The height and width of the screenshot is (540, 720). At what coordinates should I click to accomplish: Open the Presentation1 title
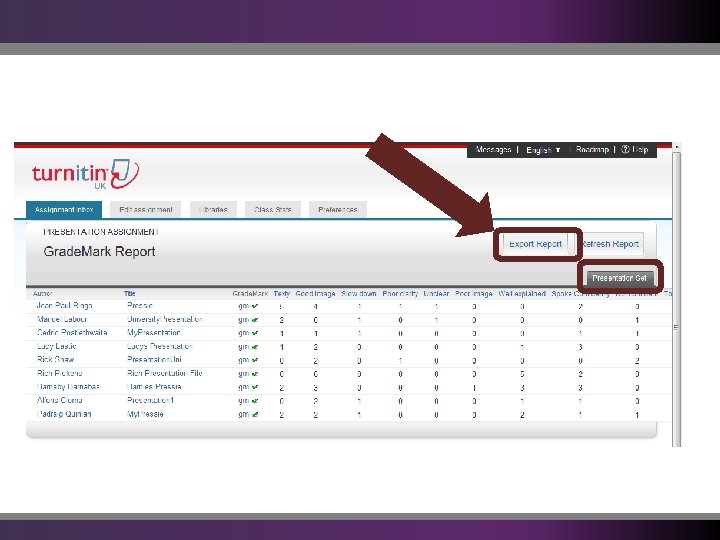[150, 400]
